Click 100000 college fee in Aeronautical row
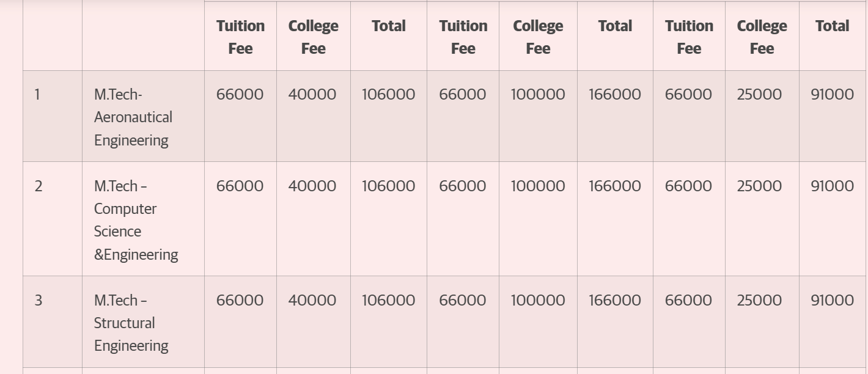Viewport: 868px width, 374px height. [x=538, y=94]
